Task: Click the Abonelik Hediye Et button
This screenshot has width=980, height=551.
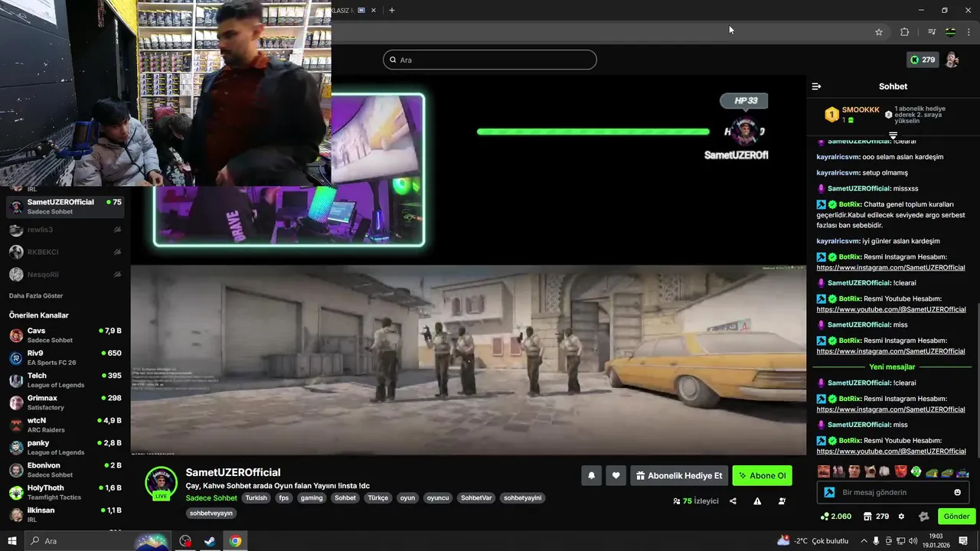Action: coord(678,476)
